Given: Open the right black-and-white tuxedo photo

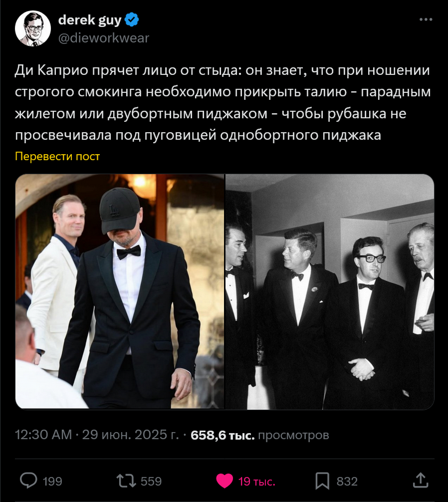Looking at the screenshot, I should (330, 291).
